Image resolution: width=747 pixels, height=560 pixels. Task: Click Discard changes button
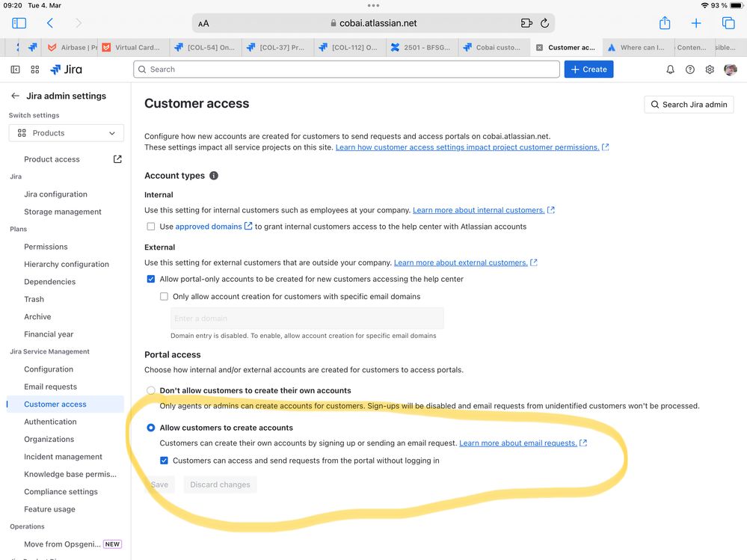(x=220, y=484)
